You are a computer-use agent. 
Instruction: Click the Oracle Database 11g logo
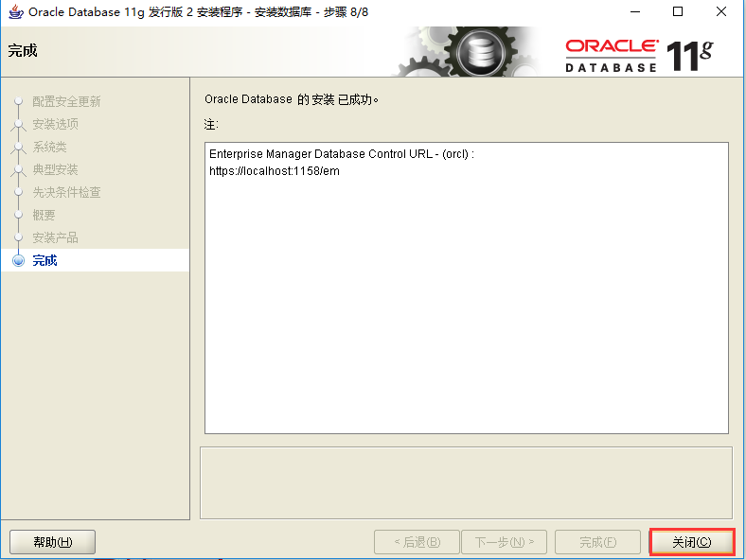point(639,56)
